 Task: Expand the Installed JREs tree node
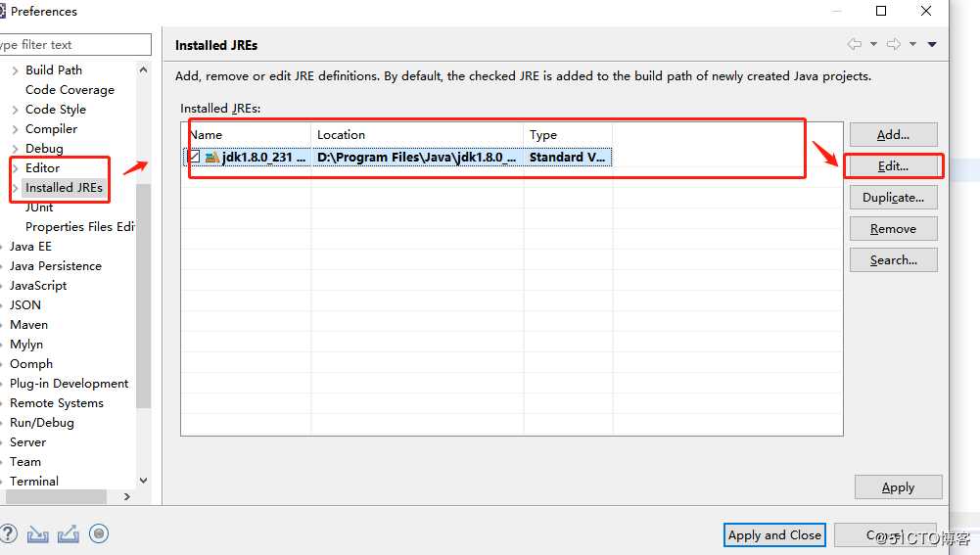click(15, 188)
